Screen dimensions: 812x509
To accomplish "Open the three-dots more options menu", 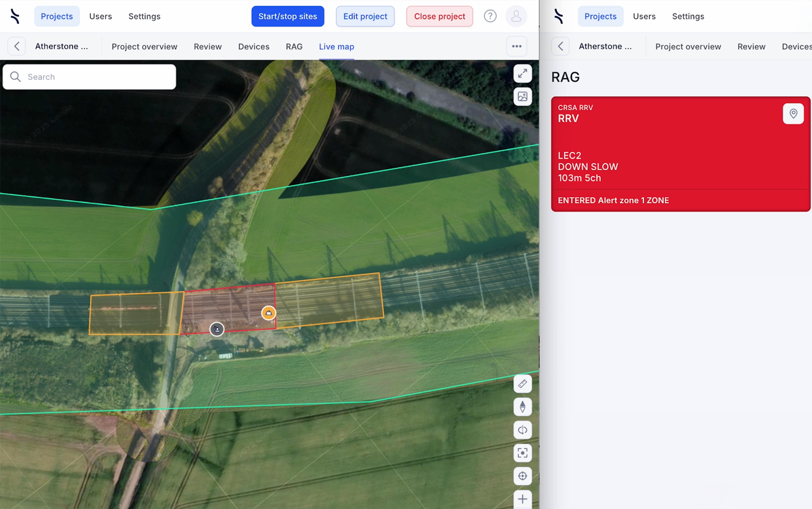I will 516,46.
